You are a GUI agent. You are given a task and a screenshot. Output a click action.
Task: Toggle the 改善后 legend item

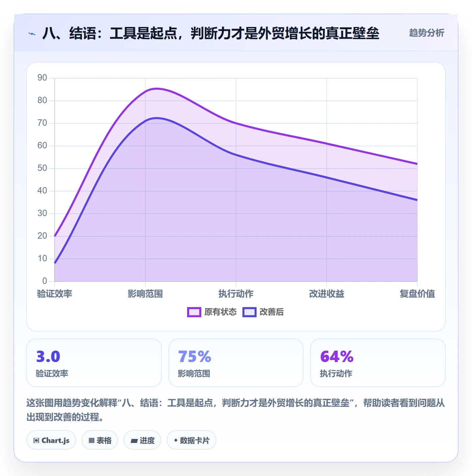click(263, 312)
